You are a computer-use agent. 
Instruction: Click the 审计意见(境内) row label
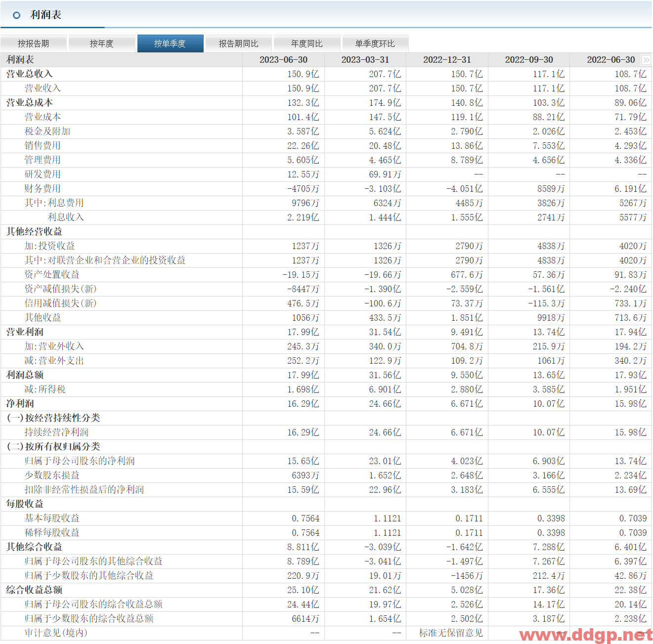[56, 633]
